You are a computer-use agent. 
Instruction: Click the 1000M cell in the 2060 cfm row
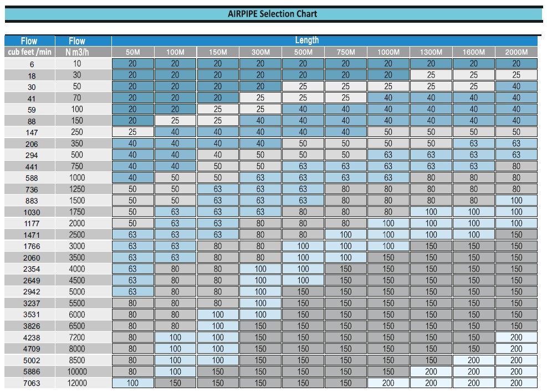[x=388, y=257]
